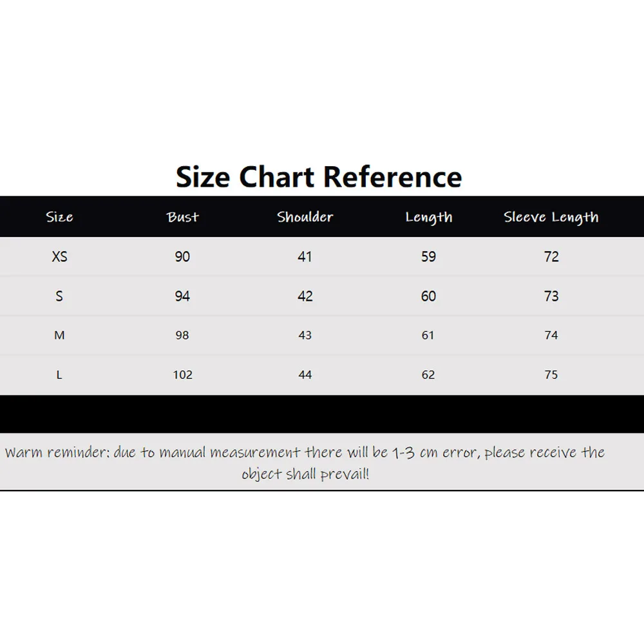The height and width of the screenshot is (644, 644).
Task: Click the black bar below the table
Action: (x=322, y=414)
